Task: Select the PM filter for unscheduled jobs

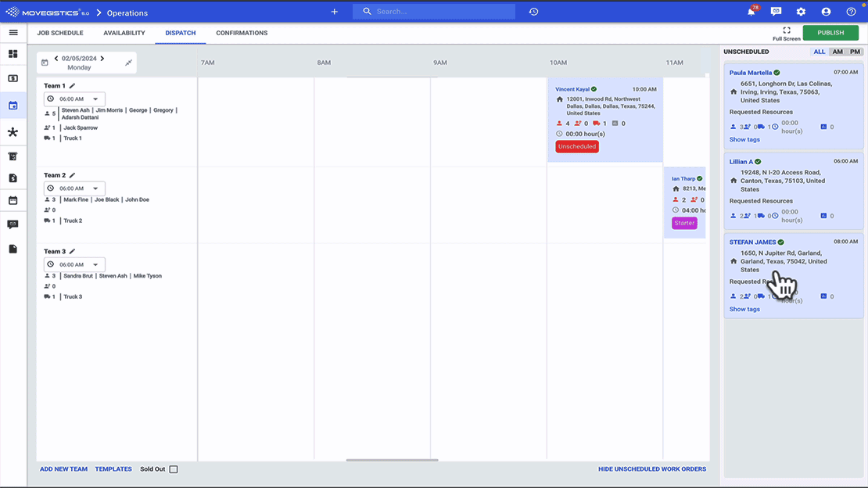Action: 855,52
